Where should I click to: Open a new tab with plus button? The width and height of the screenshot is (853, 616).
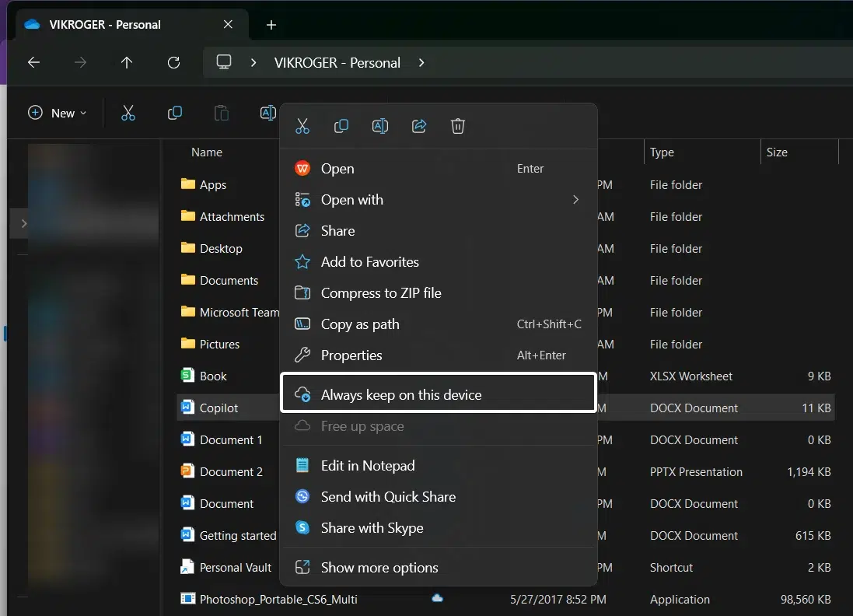point(271,25)
